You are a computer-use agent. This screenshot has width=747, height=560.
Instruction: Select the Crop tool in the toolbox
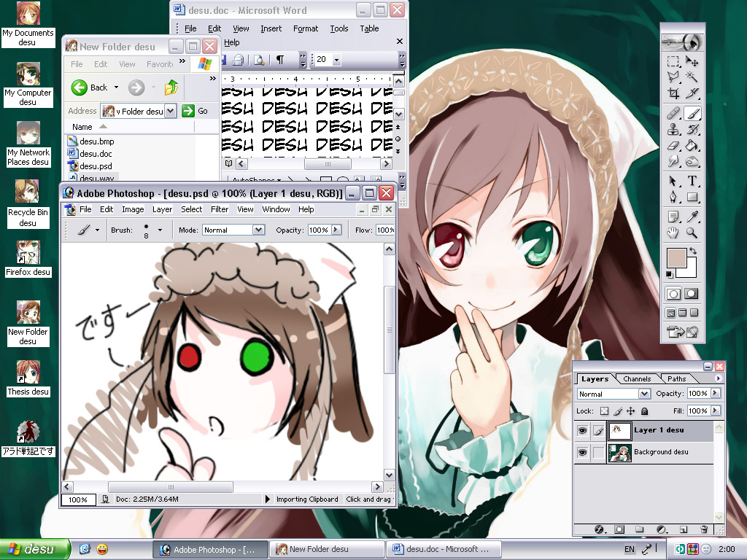coord(673,93)
